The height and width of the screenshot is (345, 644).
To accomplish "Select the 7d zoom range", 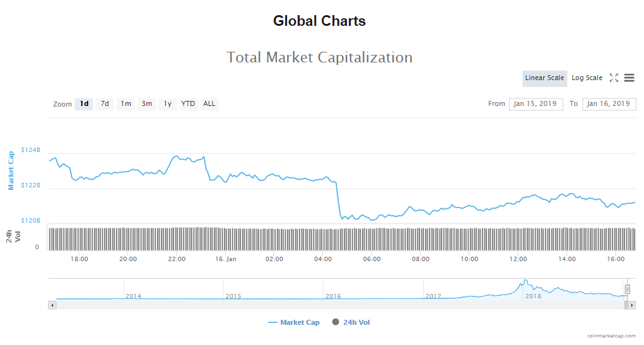I will click(x=105, y=104).
